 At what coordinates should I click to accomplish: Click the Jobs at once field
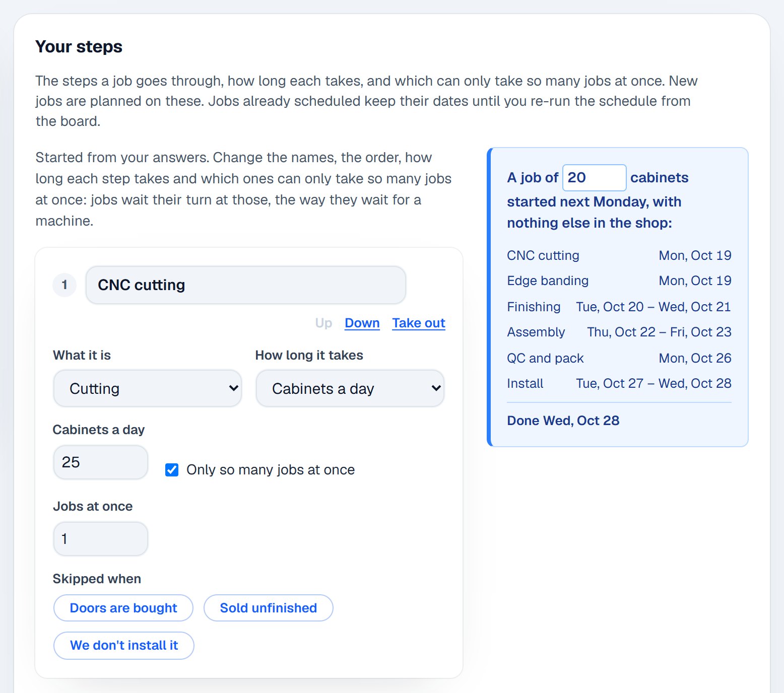coord(101,539)
